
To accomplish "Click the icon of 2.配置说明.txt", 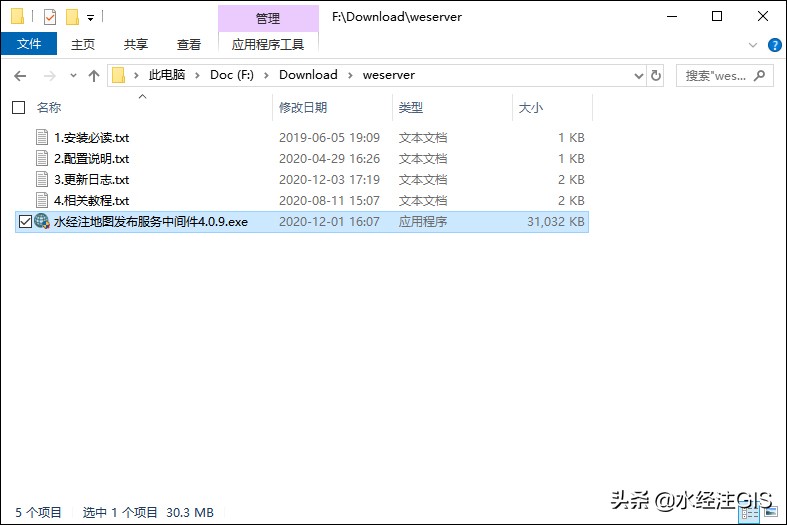I will pyautogui.click(x=42, y=158).
